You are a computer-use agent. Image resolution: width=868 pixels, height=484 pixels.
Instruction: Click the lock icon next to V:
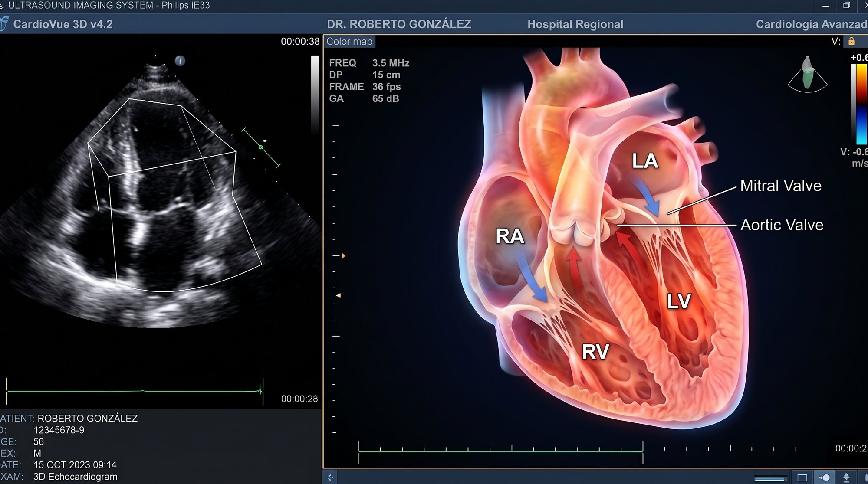pyautogui.click(x=851, y=41)
